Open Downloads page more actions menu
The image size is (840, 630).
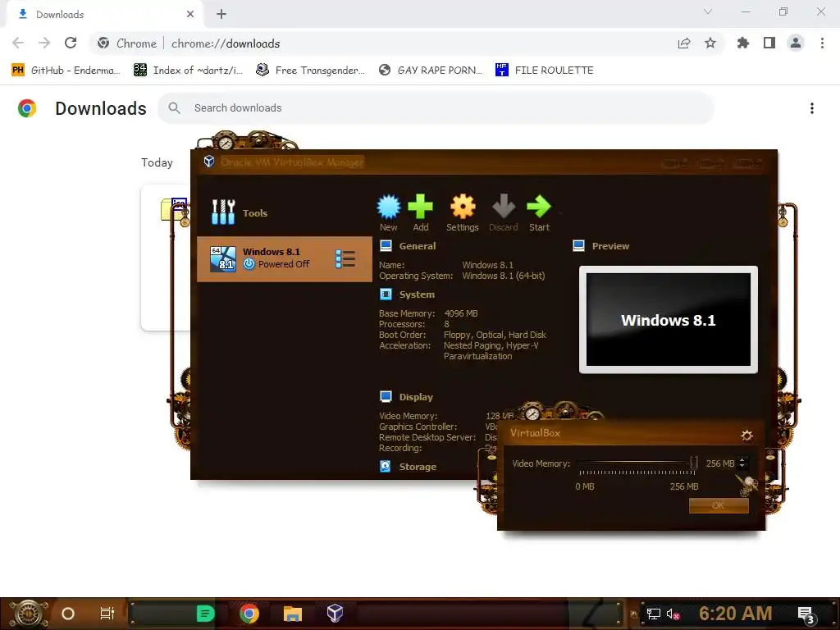pos(812,108)
